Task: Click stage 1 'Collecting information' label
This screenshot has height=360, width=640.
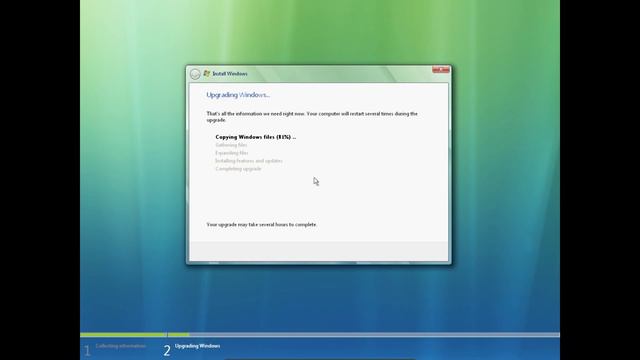Action: coord(120,346)
